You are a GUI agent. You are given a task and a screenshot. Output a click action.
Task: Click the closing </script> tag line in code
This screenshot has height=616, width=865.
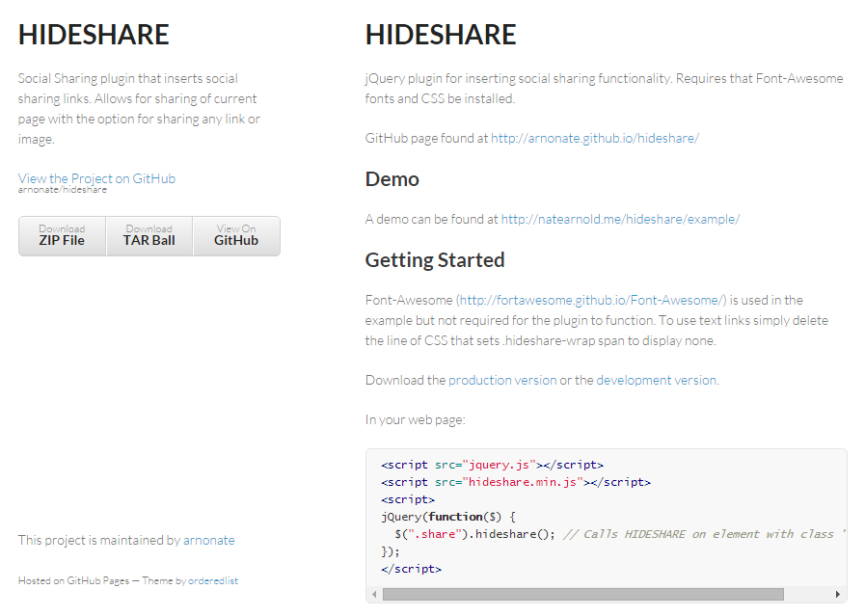[x=411, y=569]
